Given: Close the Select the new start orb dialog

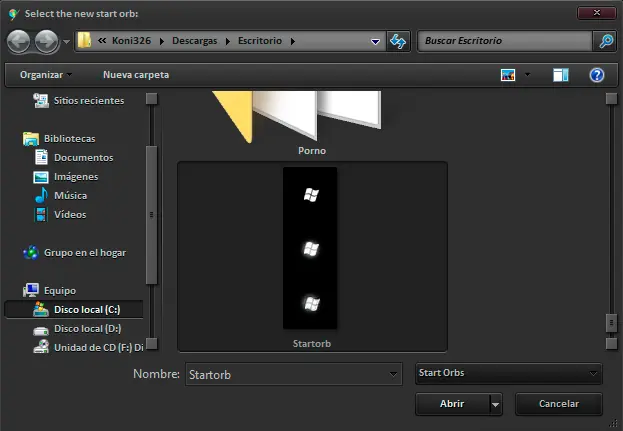Looking at the screenshot, I should click(596, 13).
